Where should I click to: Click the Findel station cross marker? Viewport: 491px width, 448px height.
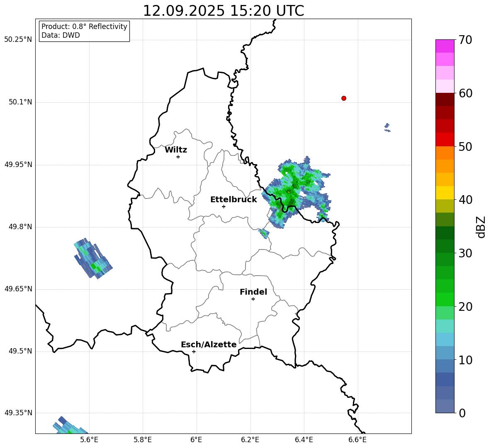253,299
